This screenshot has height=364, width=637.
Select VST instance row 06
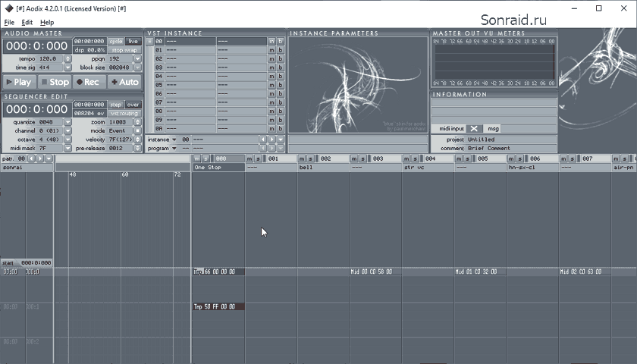click(211, 93)
